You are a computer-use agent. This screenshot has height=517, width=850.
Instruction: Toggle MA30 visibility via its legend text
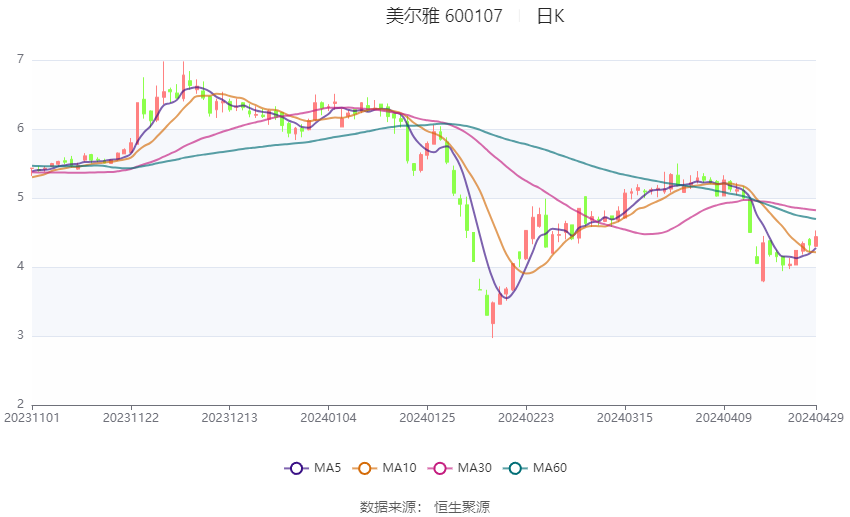[x=473, y=468]
